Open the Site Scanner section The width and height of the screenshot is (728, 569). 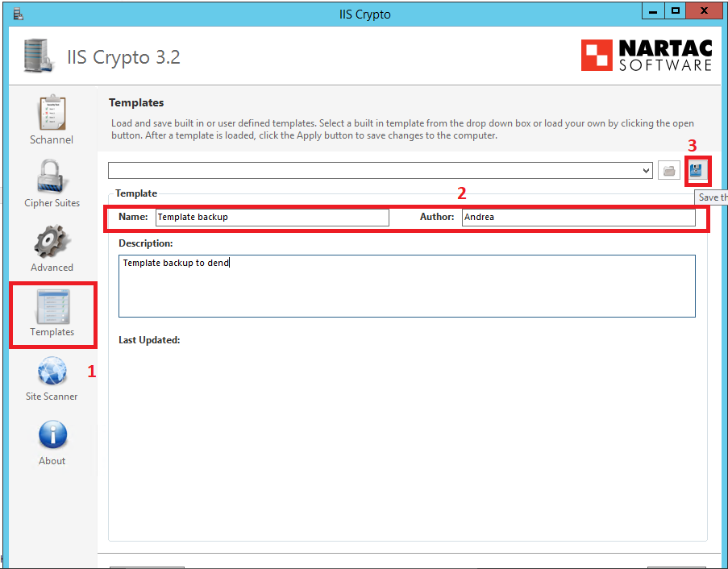pyautogui.click(x=52, y=378)
